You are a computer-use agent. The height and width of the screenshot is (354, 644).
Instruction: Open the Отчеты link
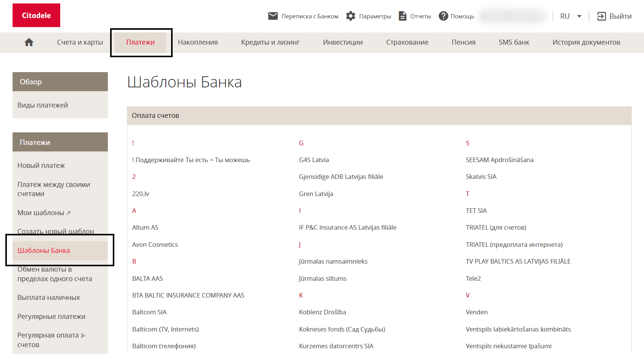(420, 16)
